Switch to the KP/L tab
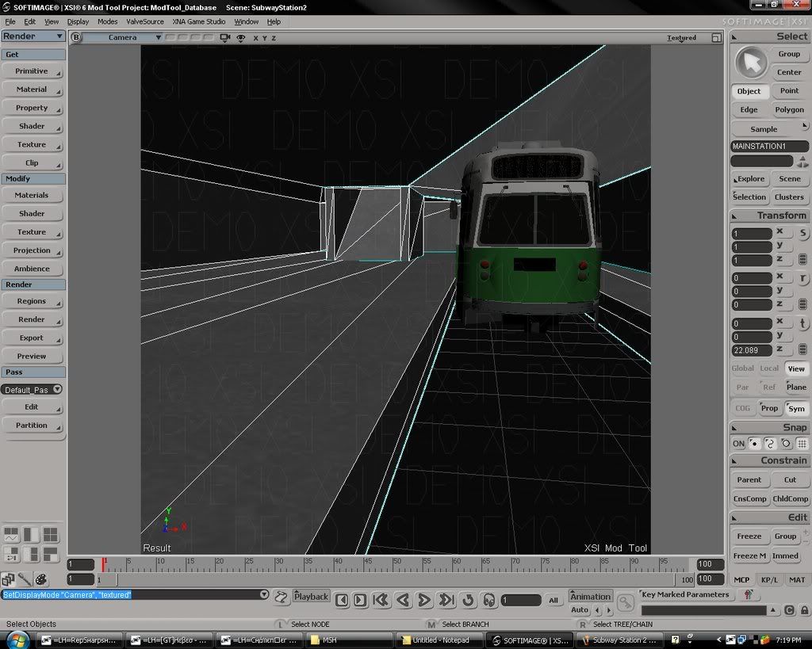This screenshot has width=812, height=649. 769,579
